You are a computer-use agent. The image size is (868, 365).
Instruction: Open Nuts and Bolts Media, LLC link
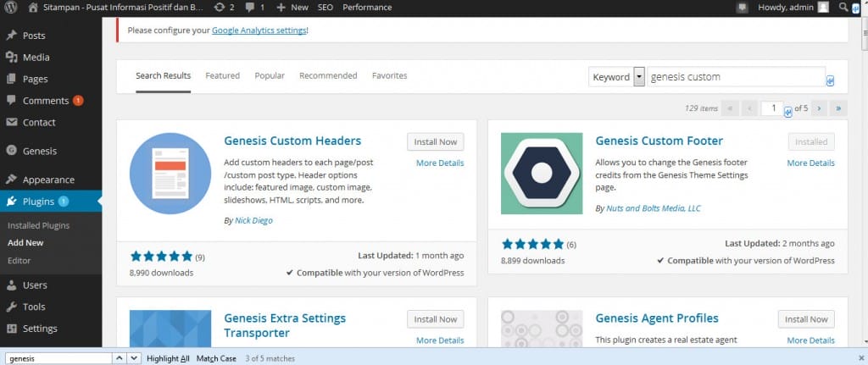pyautogui.click(x=654, y=208)
